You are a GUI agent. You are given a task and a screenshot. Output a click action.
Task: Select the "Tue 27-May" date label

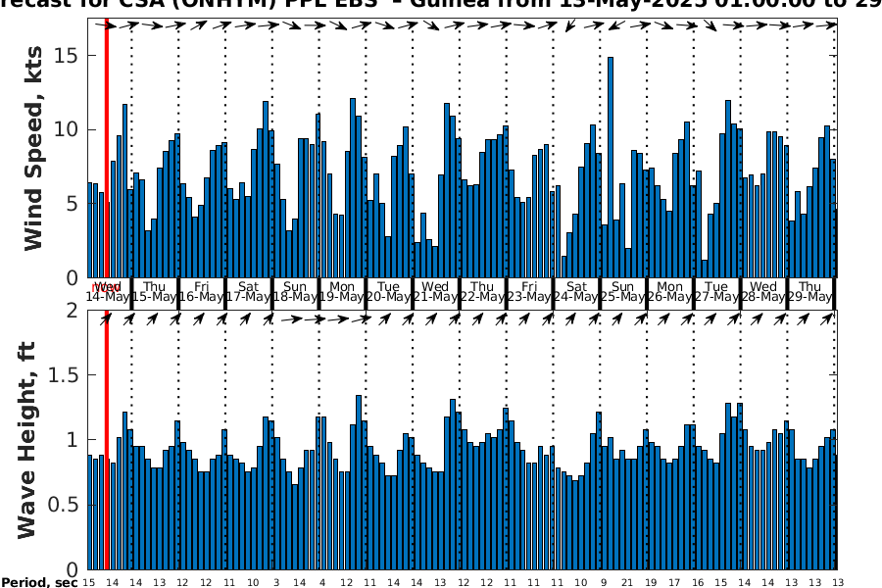point(716,291)
